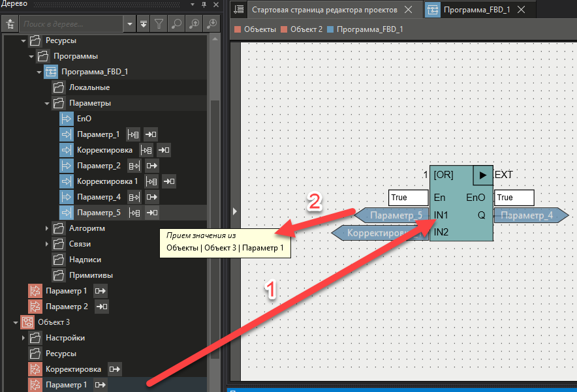The height and width of the screenshot is (392, 577).
Task: Click the tree search input field
Action: click(x=71, y=24)
